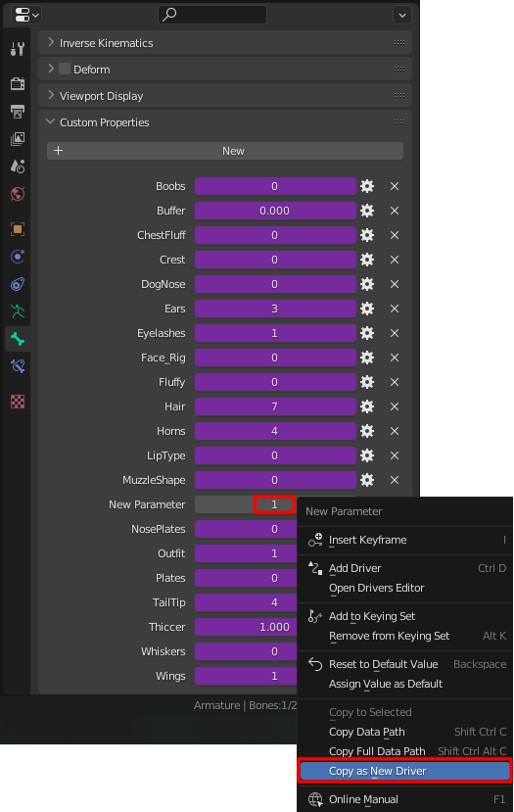This screenshot has width=514, height=812.
Task: Click the New Parameter value field
Action: [x=246, y=504]
